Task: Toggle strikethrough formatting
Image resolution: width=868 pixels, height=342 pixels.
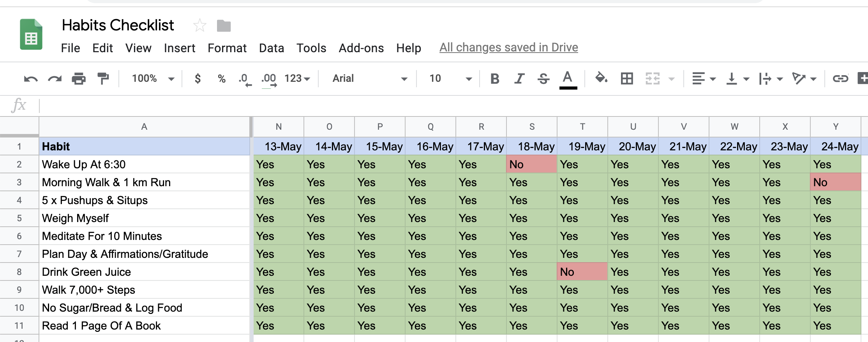Action: click(x=543, y=79)
